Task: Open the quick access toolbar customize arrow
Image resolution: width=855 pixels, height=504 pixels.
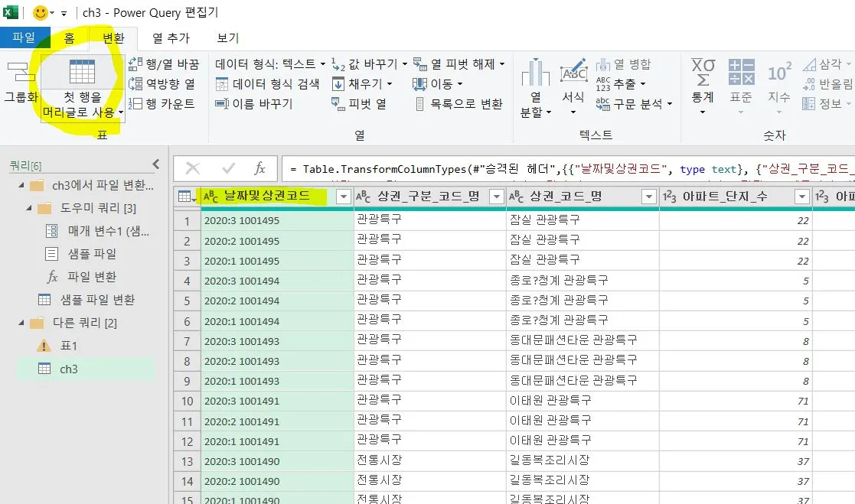Action: [x=64, y=13]
